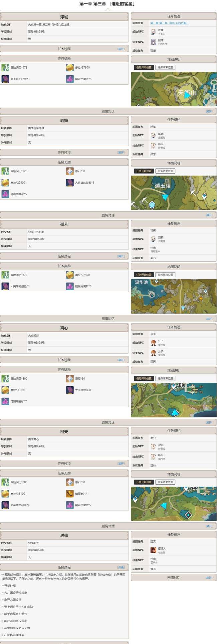This screenshot has height=644, width=217.
Task: Click the 大英雄的经验 book icon in 回天 rewards
Action: pyautogui.click(x=5, y=505)
